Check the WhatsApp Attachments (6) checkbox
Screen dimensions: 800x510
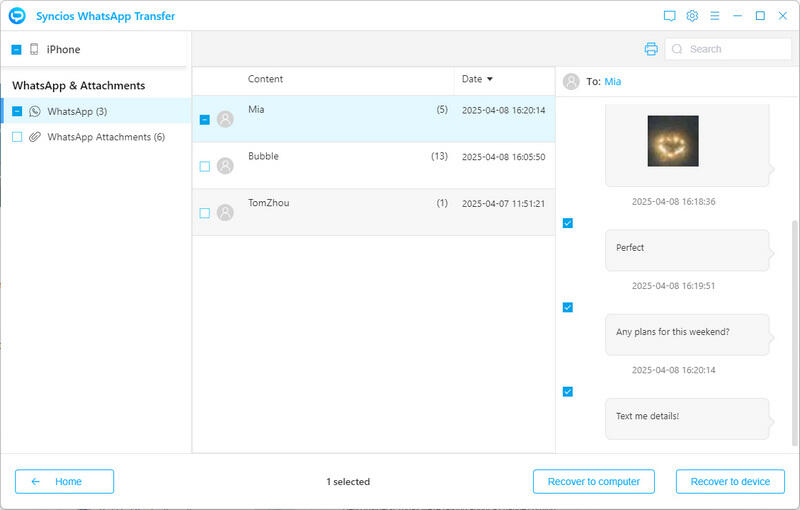[17, 137]
